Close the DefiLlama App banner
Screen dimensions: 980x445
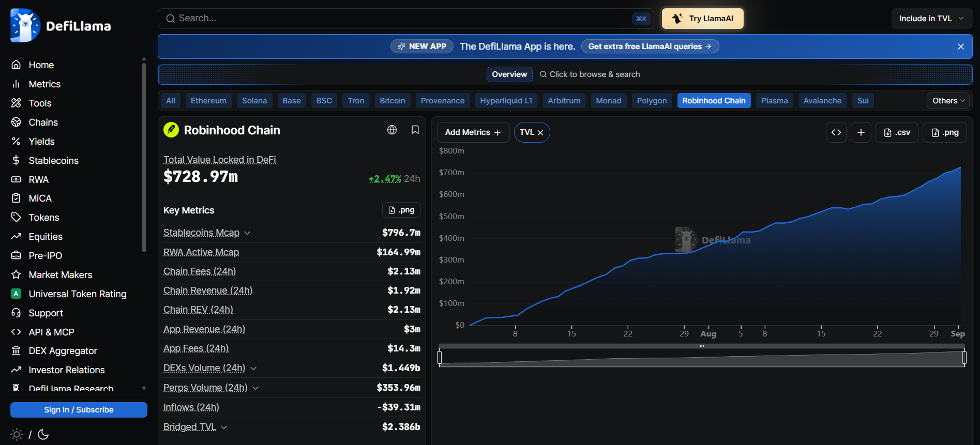(961, 47)
